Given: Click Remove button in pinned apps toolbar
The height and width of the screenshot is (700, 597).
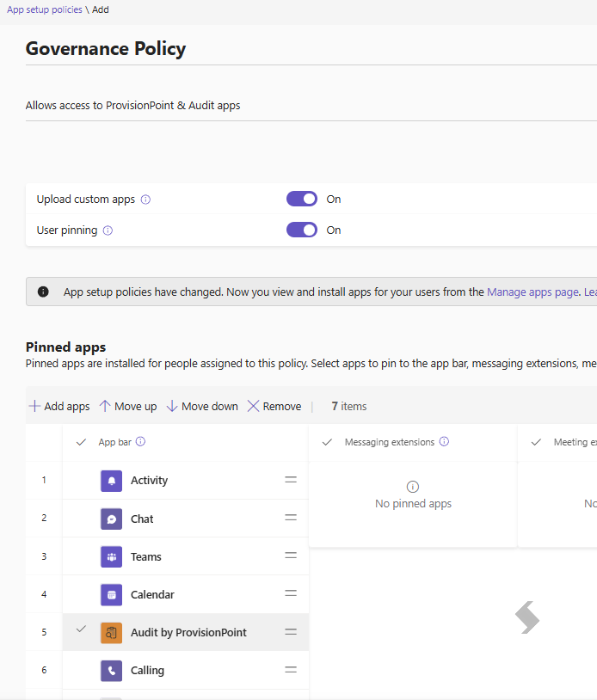Looking at the screenshot, I should [x=274, y=406].
